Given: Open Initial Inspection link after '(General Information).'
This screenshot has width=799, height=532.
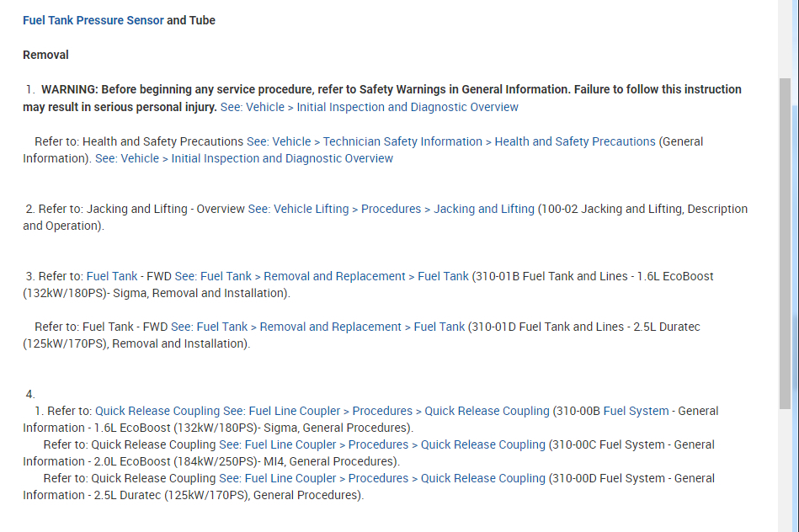Looking at the screenshot, I should pos(244,158).
